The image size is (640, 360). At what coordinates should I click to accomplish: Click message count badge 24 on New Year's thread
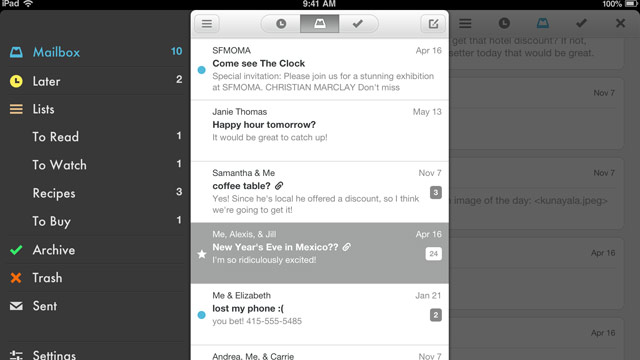coord(433,253)
